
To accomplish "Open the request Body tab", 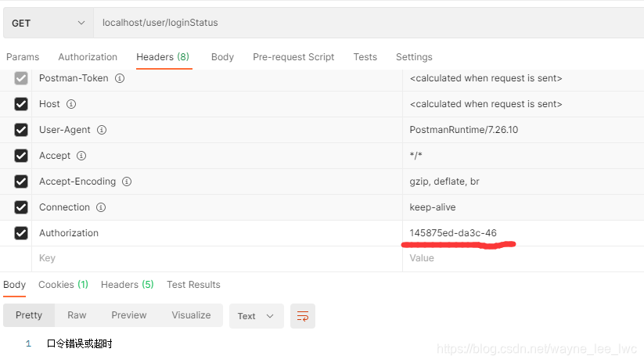I will coord(222,57).
